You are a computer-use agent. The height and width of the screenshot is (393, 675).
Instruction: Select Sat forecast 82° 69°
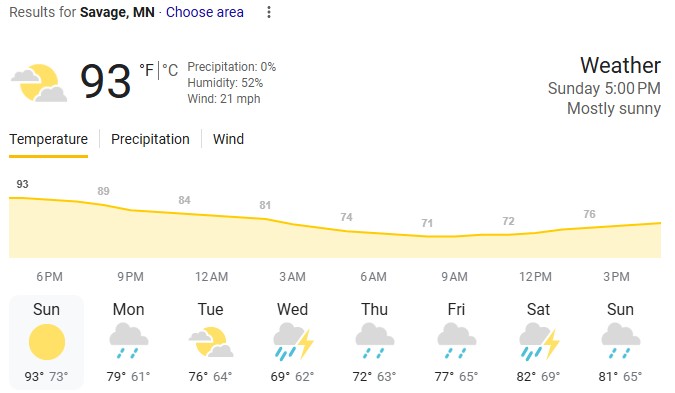pyautogui.click(x=539, y=342)
